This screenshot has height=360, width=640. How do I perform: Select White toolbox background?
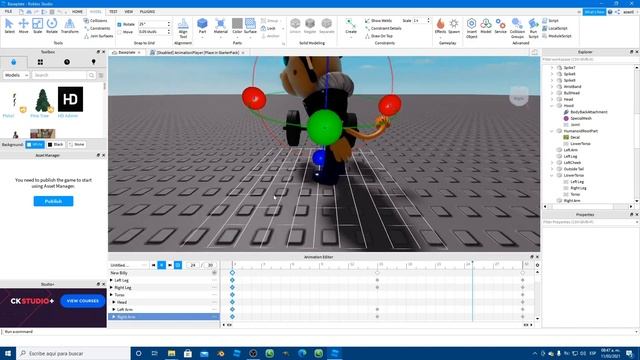[35, 144]
